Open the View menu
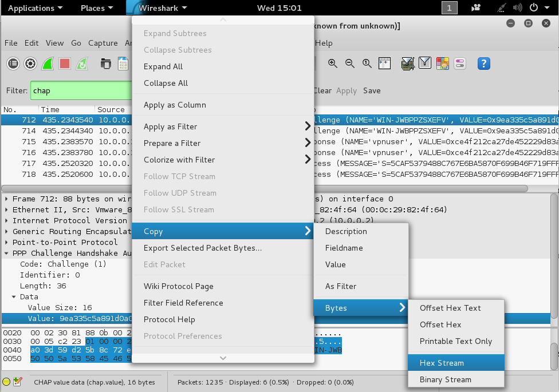This screenshot has width=559, height=392. coord(54,43)
